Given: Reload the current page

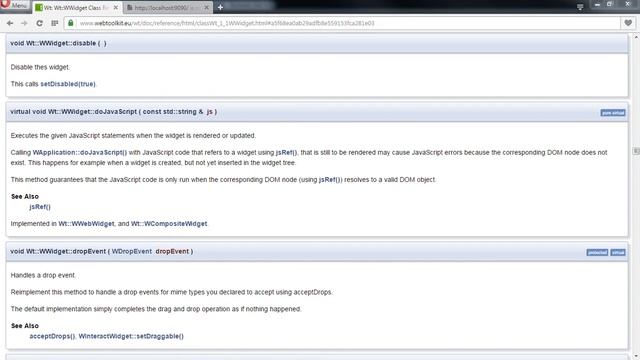Looking at the screenshot, I should [39, 23].
